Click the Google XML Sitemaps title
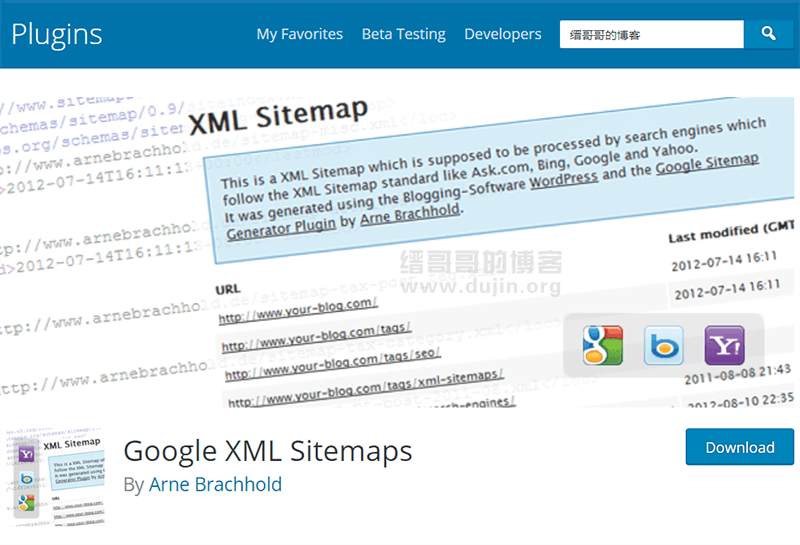This screenshot has width=800, height=545. click(x=268, y=451)
